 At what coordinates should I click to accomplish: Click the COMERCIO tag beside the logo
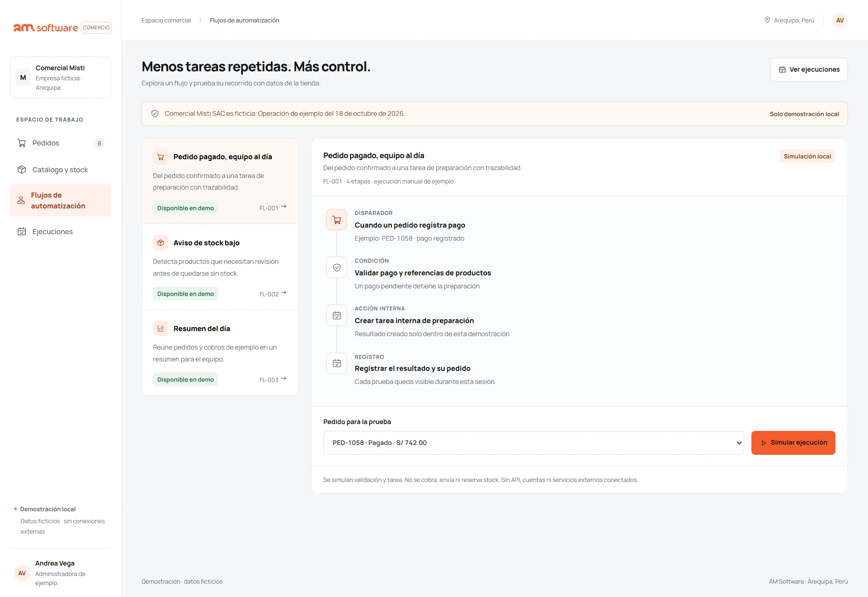96,28
